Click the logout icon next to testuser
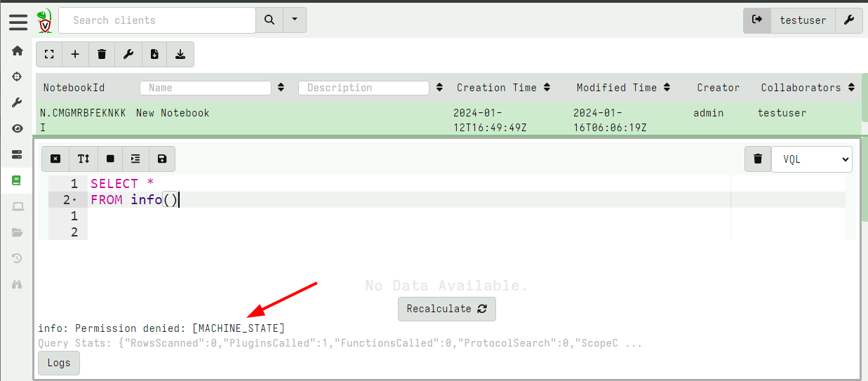Viewport: 868px width, 381px height. pyautogui.click(x=756, y=20)
